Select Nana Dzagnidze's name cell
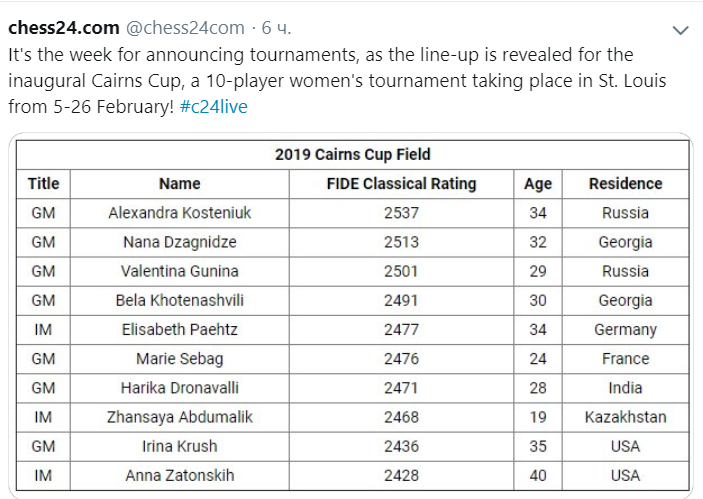 pos(179,242)
